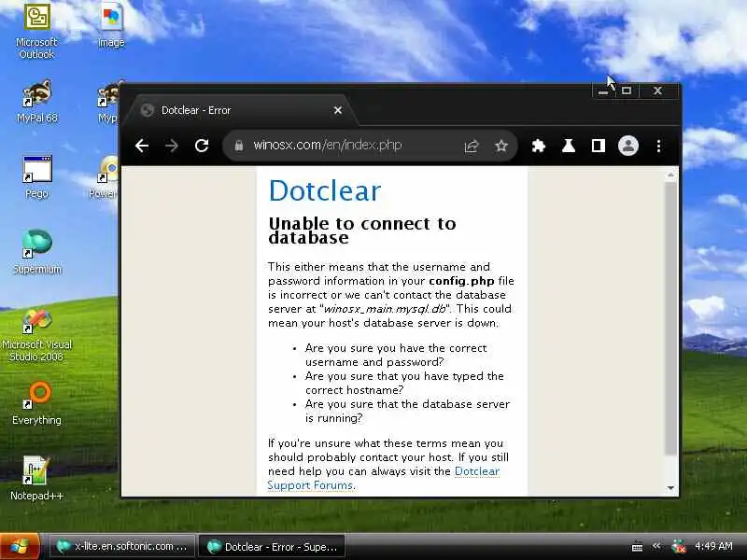Select the Image desktop icon
The height and width of the screenshot is (560, 747).
[x=111, y=26]
